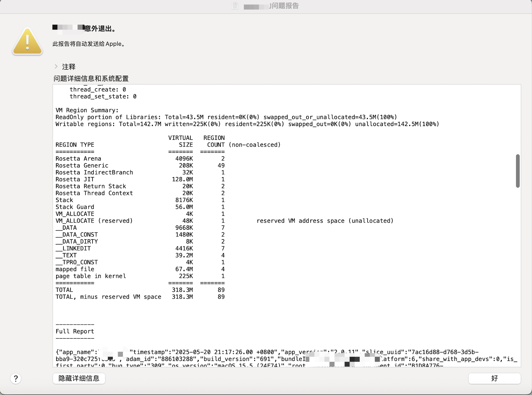Click the 128.0M value for Rosetta JIT

(x=182, y=179)
